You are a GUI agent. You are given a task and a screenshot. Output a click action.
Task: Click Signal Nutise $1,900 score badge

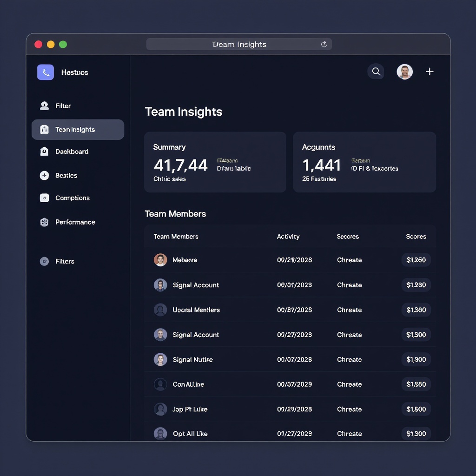point(416,359)
